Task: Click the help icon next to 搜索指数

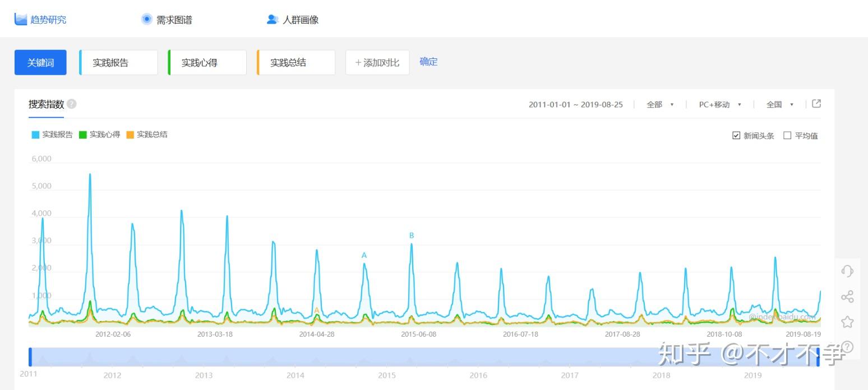Action: pyautogui.click(x=71, y=103)
